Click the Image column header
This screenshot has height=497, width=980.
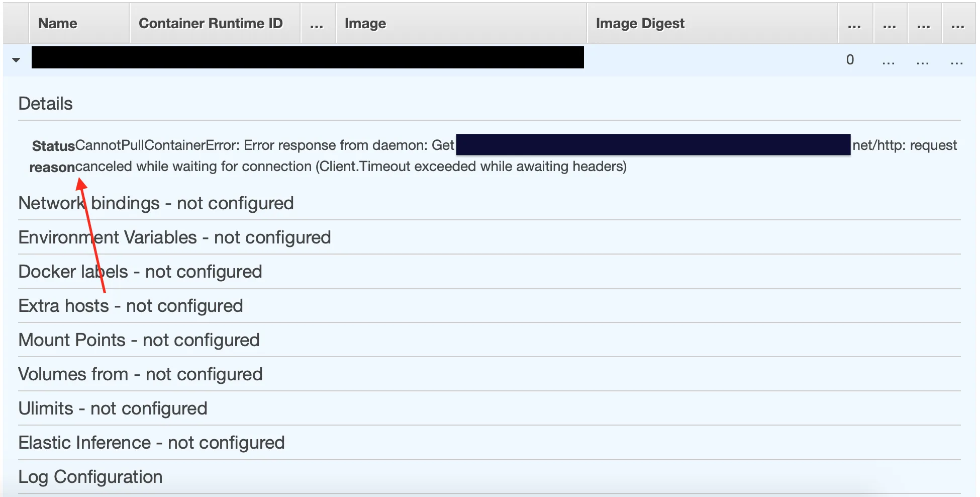[365, 24]
